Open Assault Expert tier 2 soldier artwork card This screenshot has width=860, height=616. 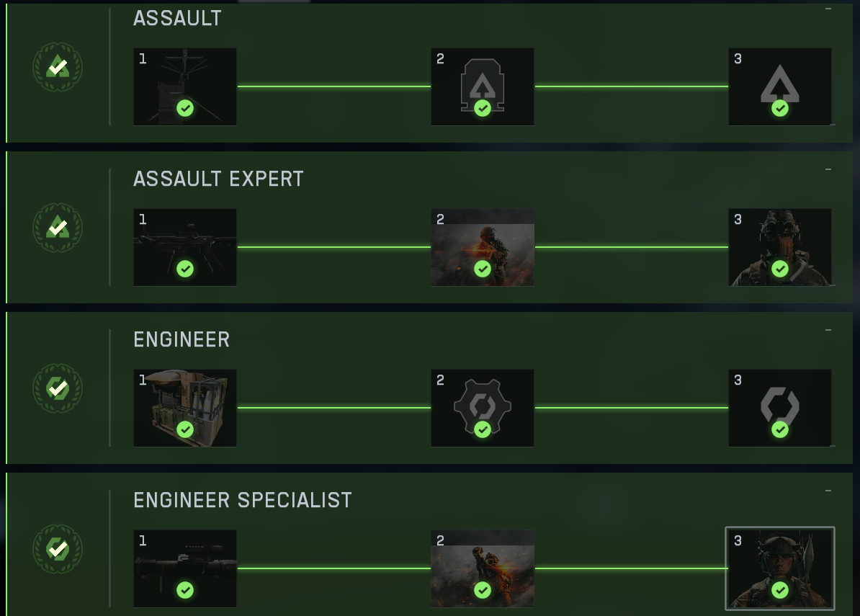[x=482, y=247]
